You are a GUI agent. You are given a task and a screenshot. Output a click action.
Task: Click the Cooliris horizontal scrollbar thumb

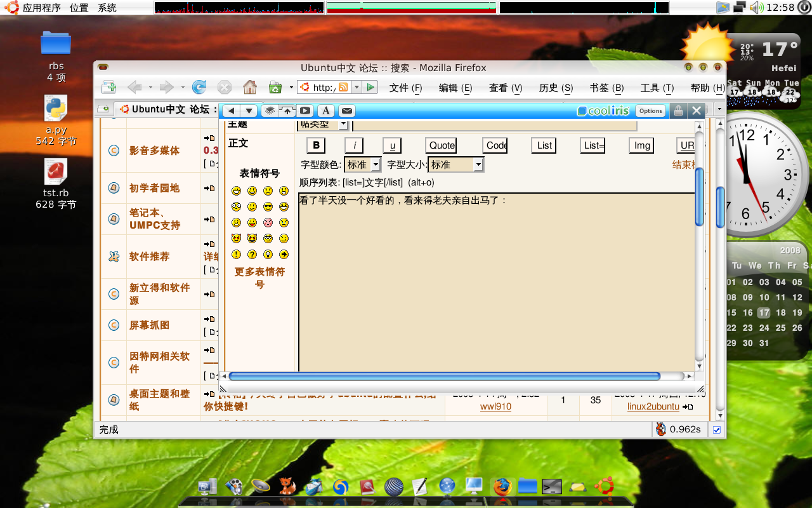(x=444, y=376)
